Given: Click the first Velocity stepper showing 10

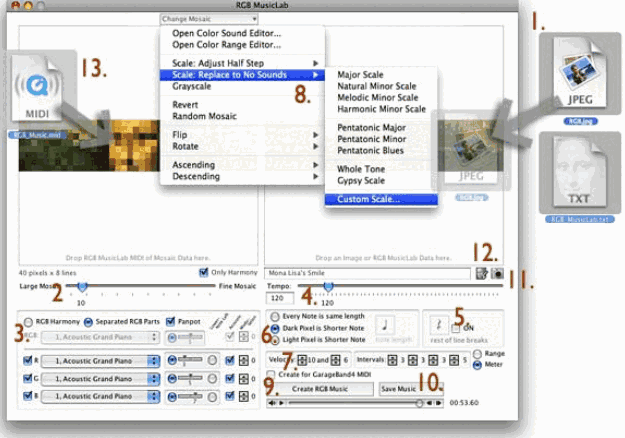Looking at the screenshot, I should click(x=302, y=360).
